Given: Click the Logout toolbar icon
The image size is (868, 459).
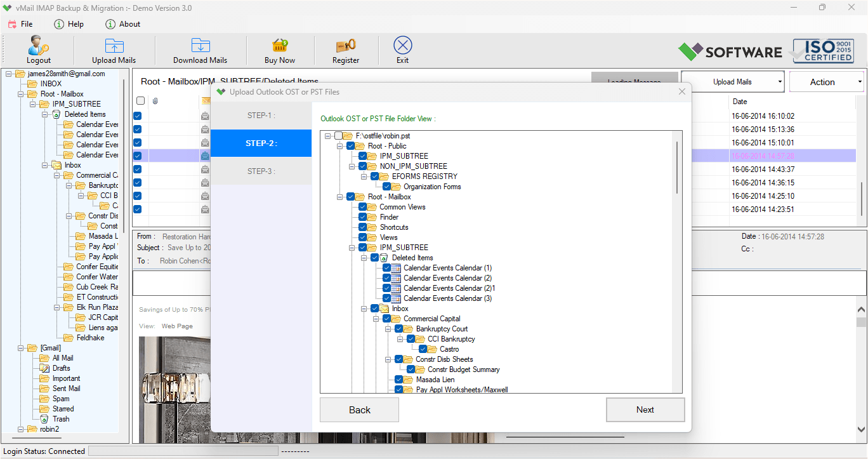Looking at the screenshot, I should [x=38, y=46].
